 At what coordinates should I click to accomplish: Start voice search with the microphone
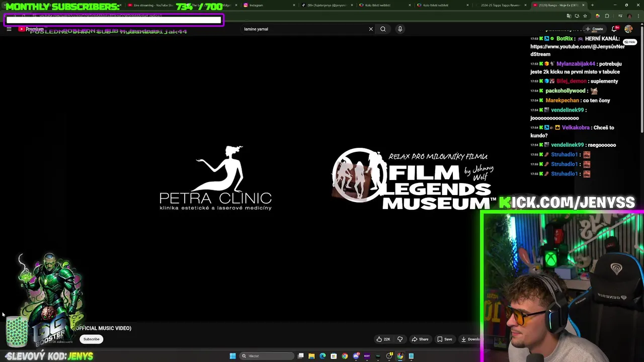(400, 29)
